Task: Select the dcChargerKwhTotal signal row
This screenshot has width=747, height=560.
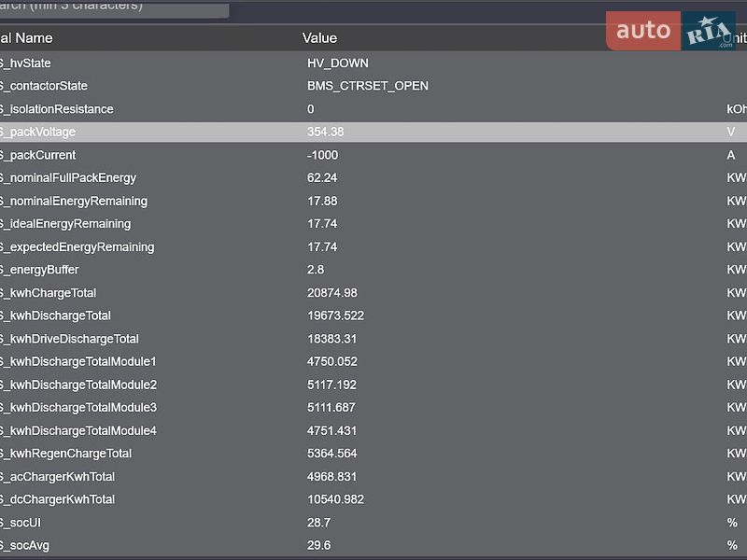Action: coord(373,499)
